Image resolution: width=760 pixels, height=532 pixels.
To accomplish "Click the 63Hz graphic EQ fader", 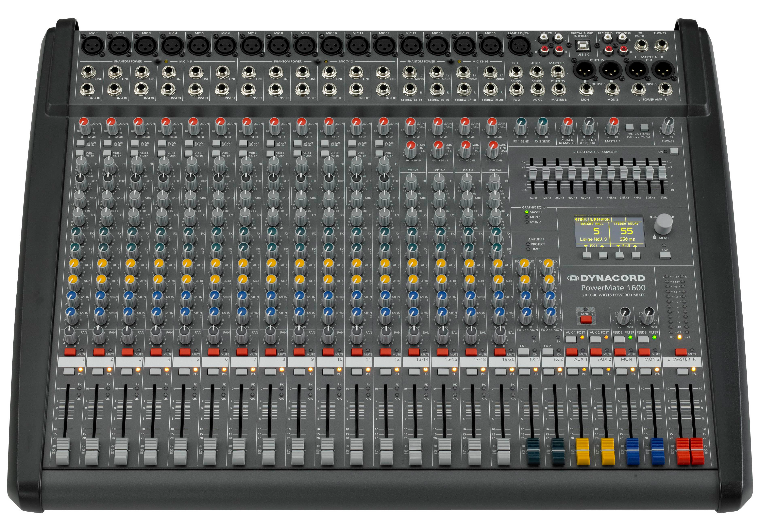I will 533,173.
